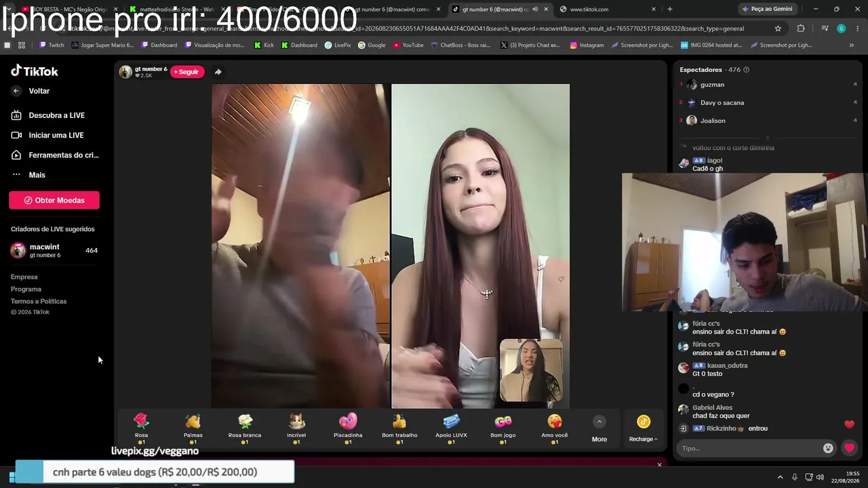Open the LivePix bookmark

tap(338, 45)
